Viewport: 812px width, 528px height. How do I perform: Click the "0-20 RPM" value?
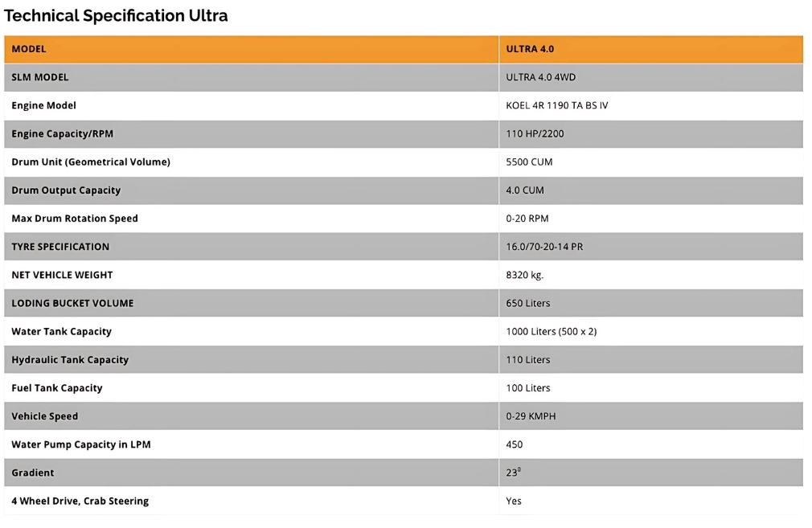[527, 219]
